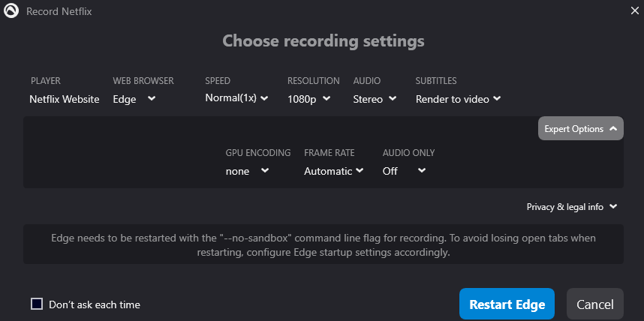Open the GPU Encoding none dropdown
Screen dimensions: 644x321
point(247,171)
